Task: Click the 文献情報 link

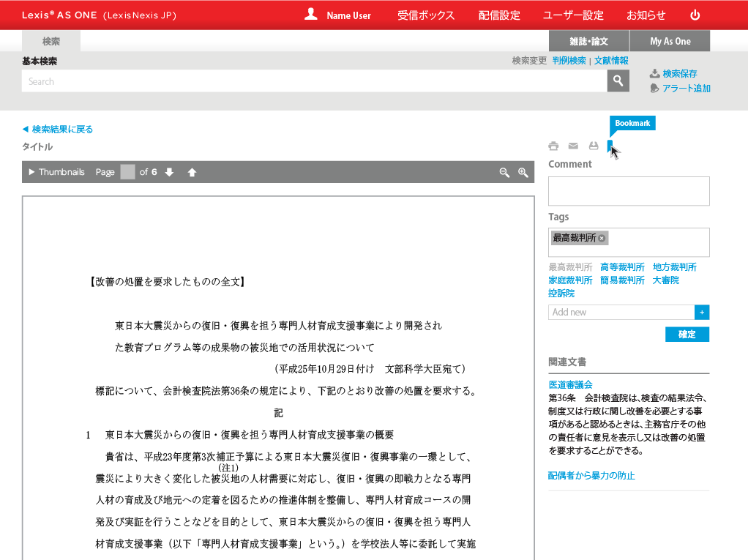Action: [x=611, y=61]
